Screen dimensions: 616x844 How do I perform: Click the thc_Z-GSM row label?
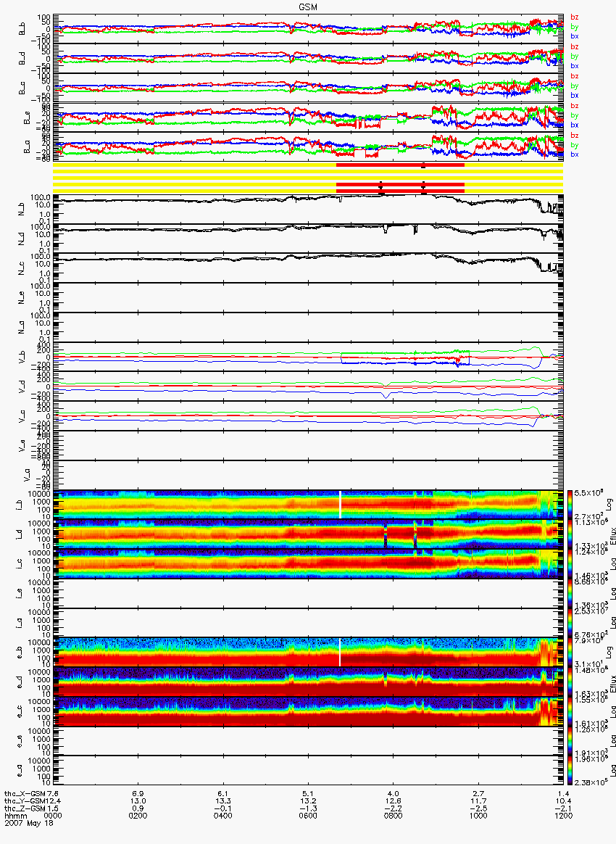pyautogui.click(x=25, y=808)
